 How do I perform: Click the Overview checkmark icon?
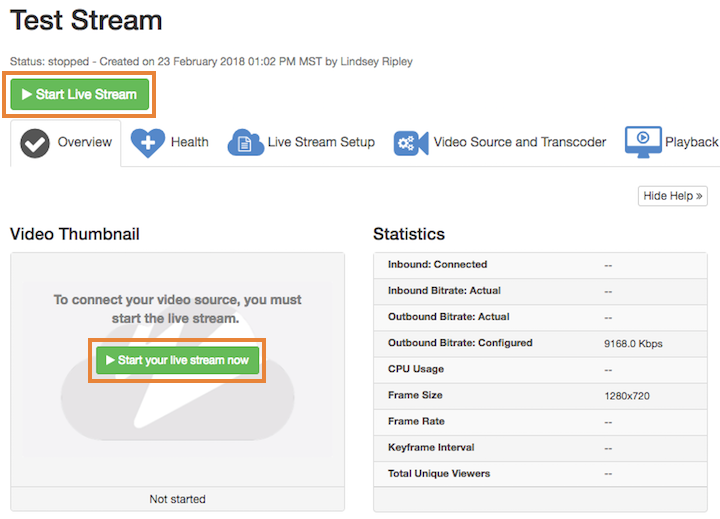pos(35,143)
